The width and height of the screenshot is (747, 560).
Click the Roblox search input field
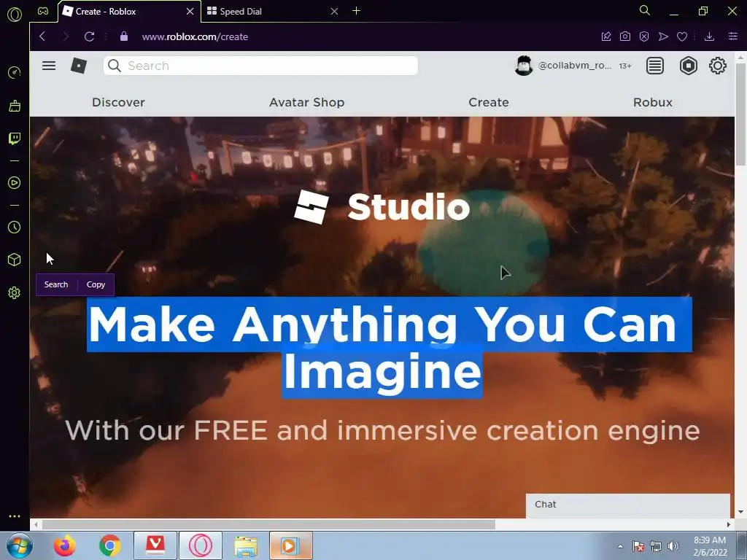point(260,66)
